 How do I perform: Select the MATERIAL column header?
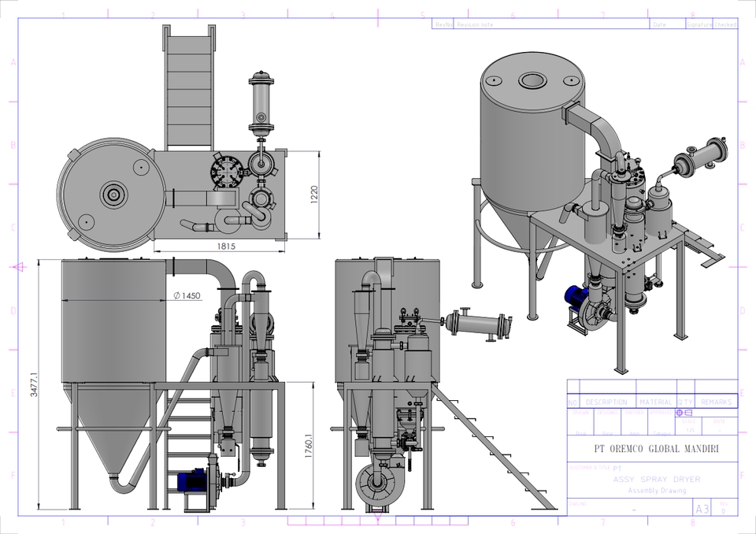click(657, 402)
